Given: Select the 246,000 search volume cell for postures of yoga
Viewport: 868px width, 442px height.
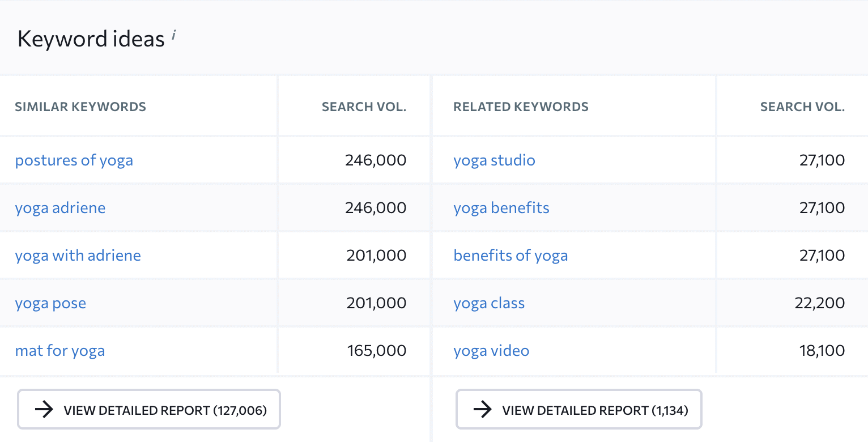Looking at the screenshot, I should coord(376,160).
